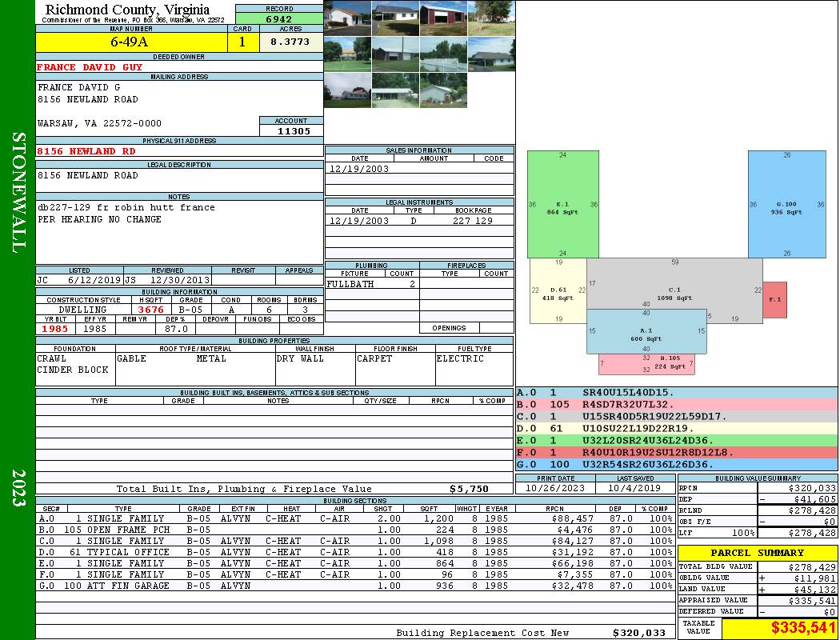840x640 pixels.
Task: Click the B.0 OPEN FRAME PCH section row
Action: point(355,530)
